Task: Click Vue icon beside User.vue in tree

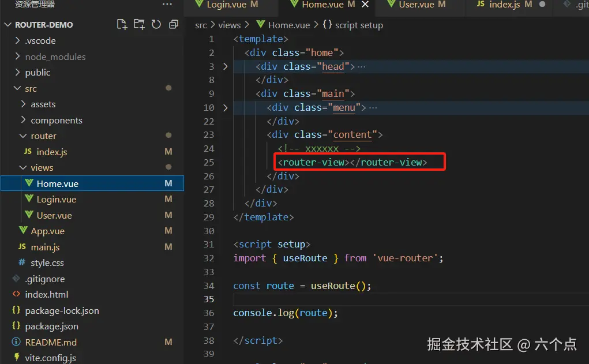Action: point(29,215)
